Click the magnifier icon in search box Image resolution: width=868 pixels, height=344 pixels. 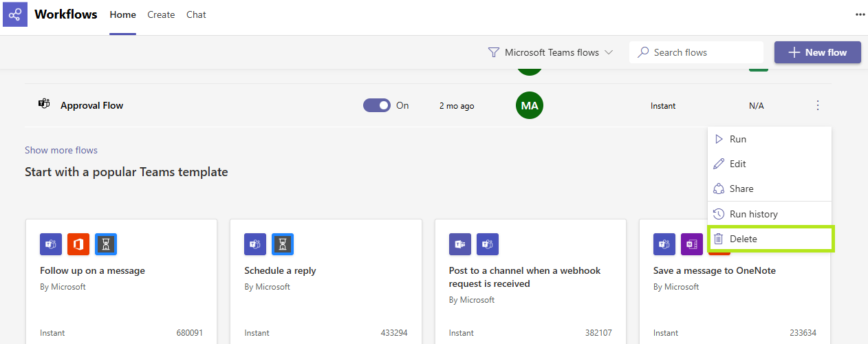[643, 52]
